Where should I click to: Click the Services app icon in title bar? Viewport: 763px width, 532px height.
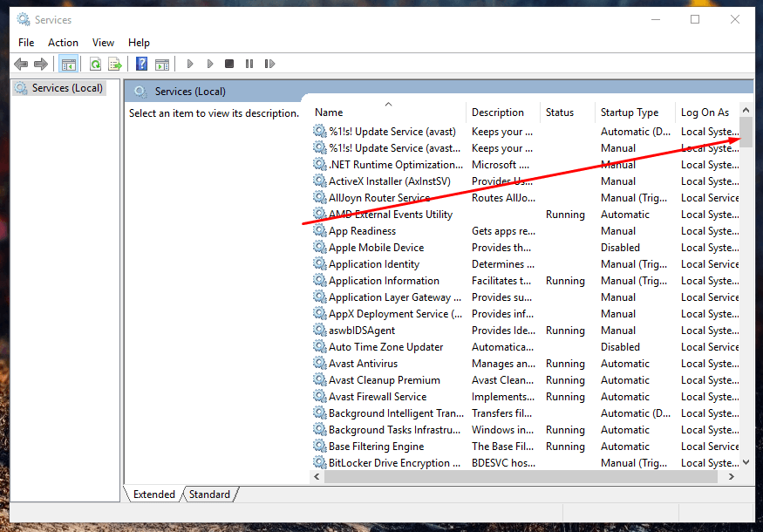[24, 19]
